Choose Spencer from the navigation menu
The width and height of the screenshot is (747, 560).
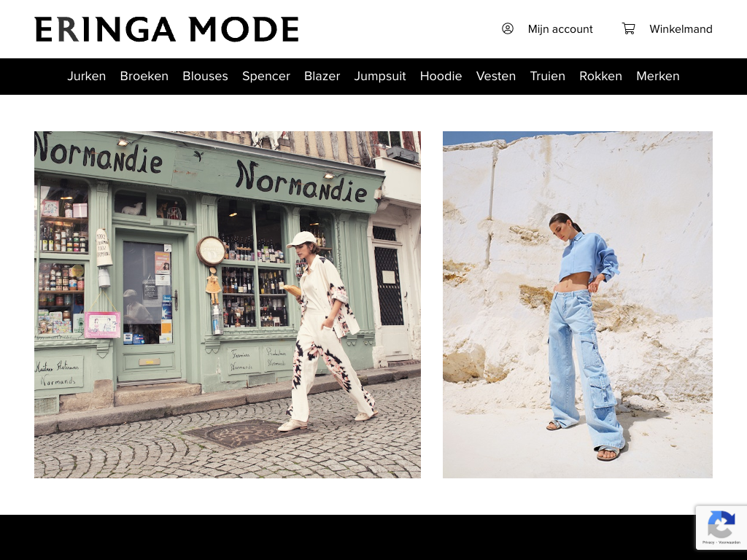(266, 76)
